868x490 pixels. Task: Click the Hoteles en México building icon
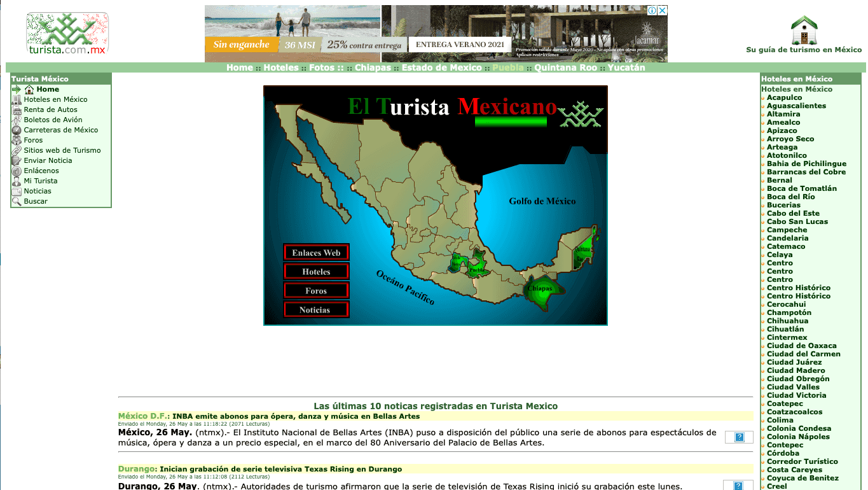17,99
